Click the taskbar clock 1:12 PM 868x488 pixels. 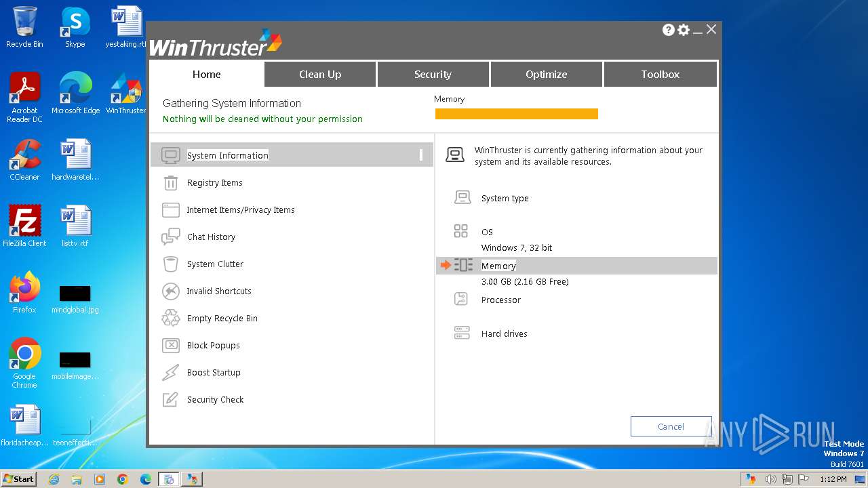coord(833,479)
